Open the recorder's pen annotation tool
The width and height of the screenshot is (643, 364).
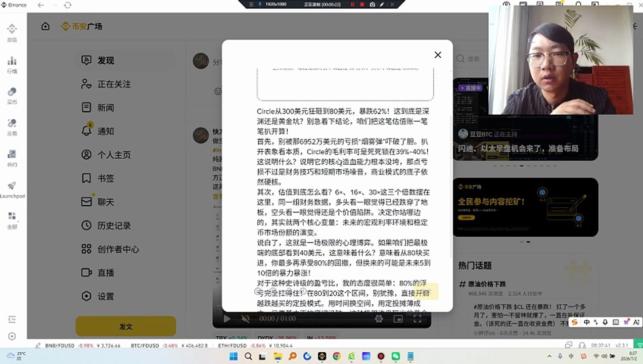tap(382, 4)
